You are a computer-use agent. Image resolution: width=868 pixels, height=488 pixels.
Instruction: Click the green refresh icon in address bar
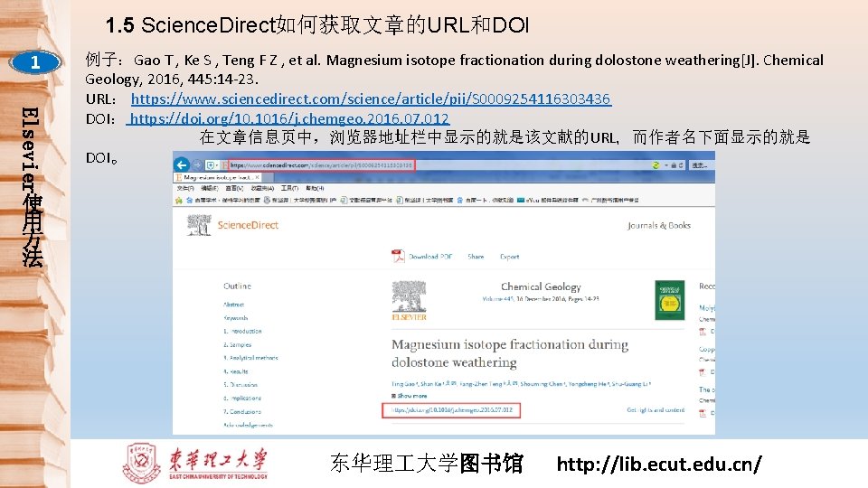coord(656,164)
